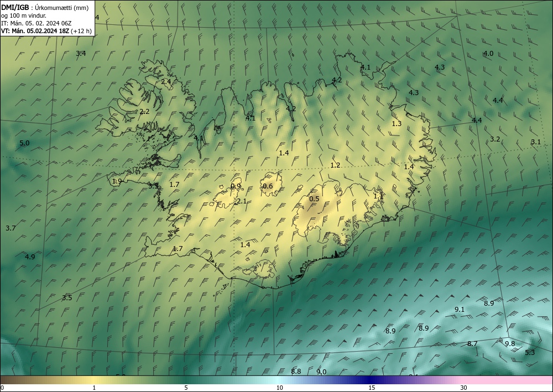Click the 3.7 value label
553x392 pixels.
(11, 228)
